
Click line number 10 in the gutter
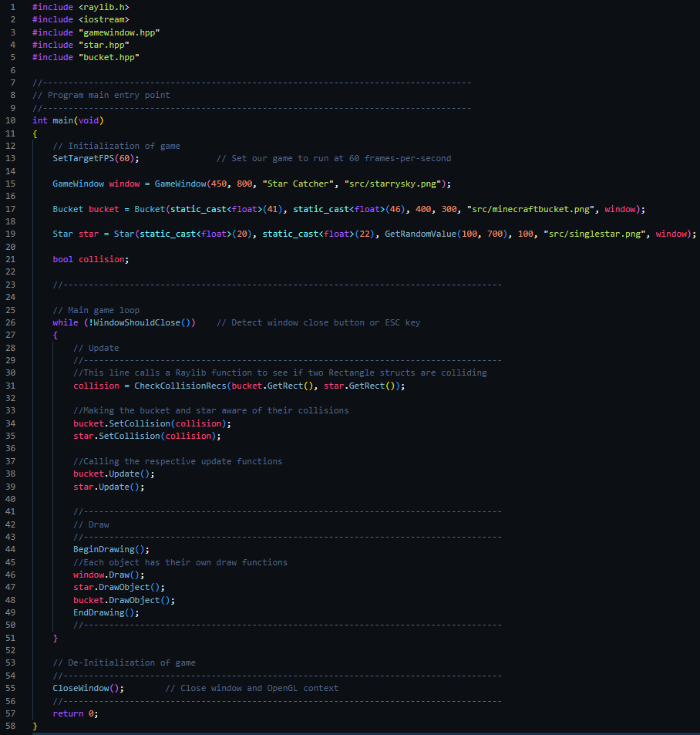pyautogui.click(x=10, y=120)
